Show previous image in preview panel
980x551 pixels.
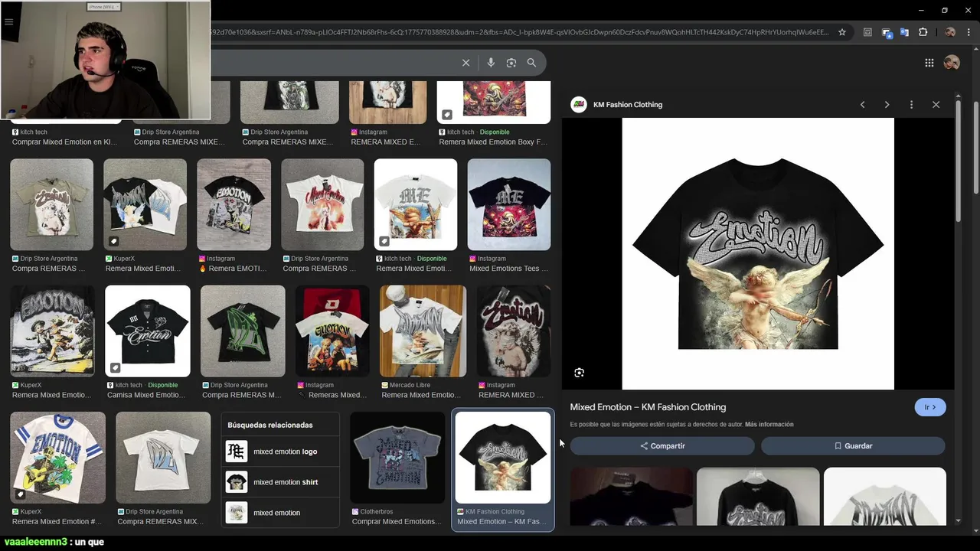(x=862, y=104)
